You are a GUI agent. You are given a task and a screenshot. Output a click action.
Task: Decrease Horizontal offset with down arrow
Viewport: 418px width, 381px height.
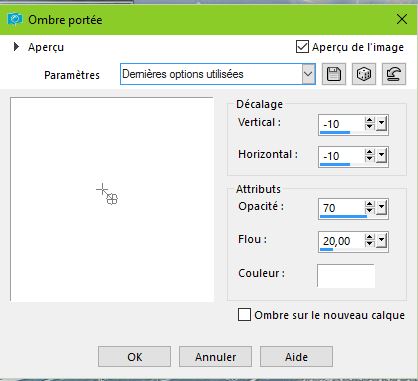click(x=369, y=159)
